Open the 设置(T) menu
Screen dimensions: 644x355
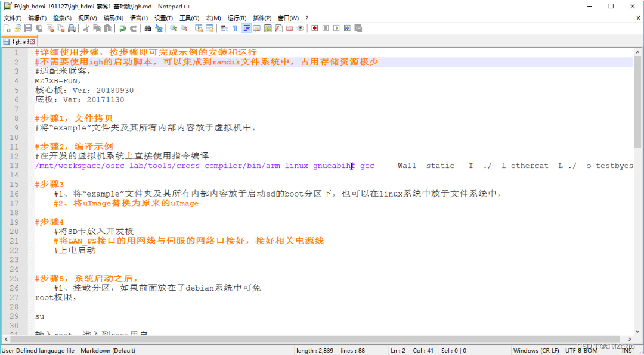click(164, 18)
